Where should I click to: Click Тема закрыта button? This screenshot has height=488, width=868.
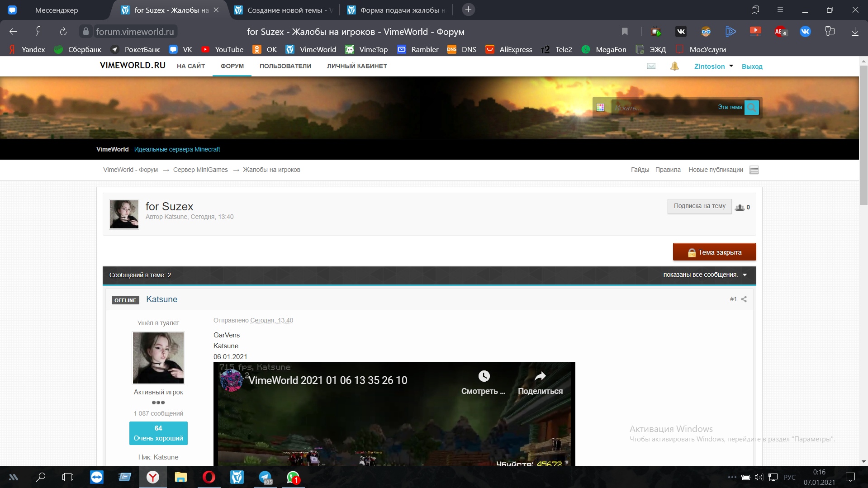tap(714, 252)
